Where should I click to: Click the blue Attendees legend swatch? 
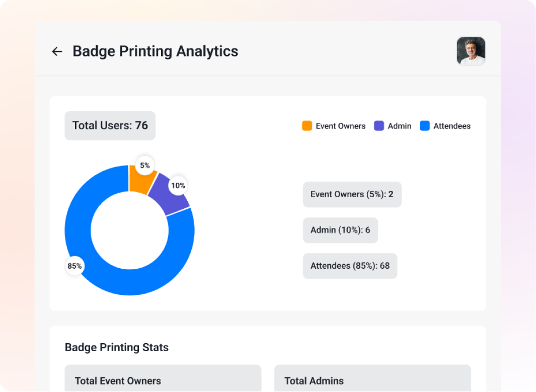425,126
